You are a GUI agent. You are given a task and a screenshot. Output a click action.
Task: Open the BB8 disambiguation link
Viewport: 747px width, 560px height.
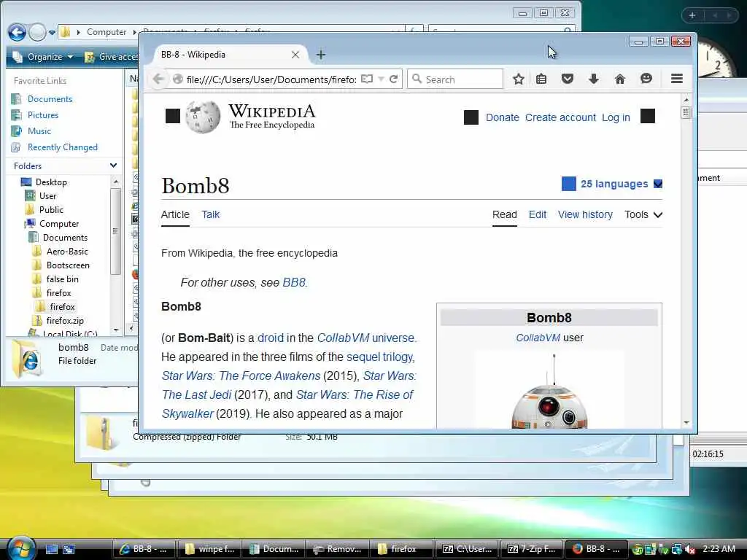294,282
